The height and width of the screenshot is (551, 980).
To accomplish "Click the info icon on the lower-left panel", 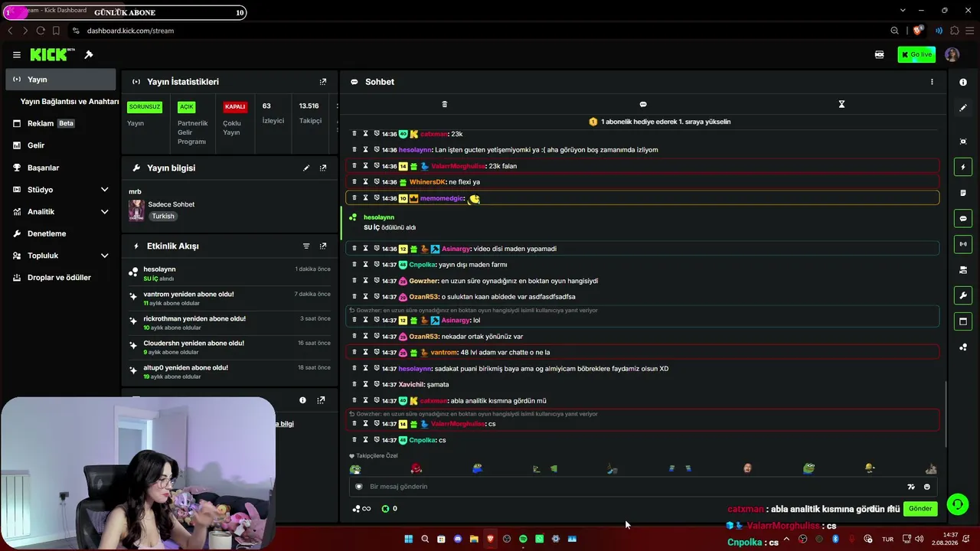I will coord(302,400).
